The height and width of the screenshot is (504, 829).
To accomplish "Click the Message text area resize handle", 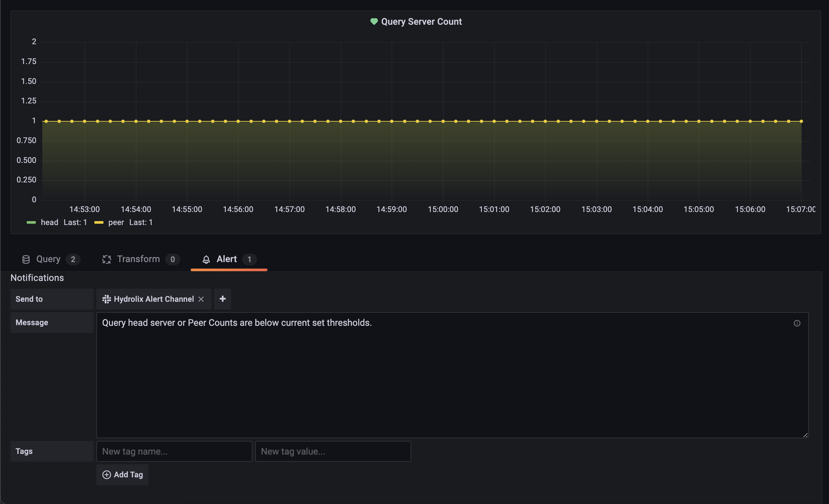I will pos(805,435).
